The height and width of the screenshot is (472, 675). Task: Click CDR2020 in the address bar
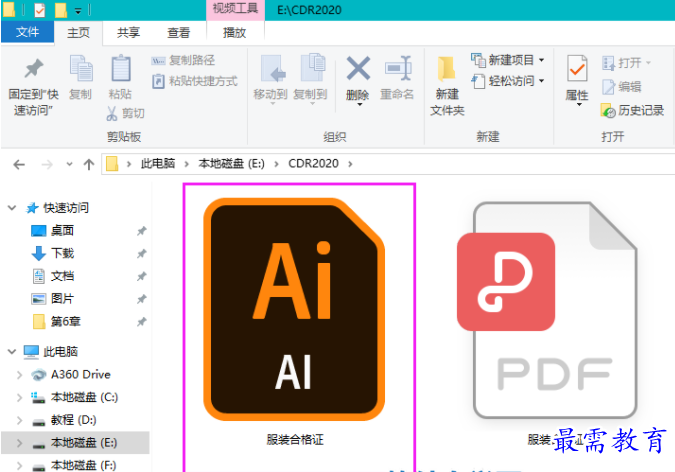tap(313, 164)
